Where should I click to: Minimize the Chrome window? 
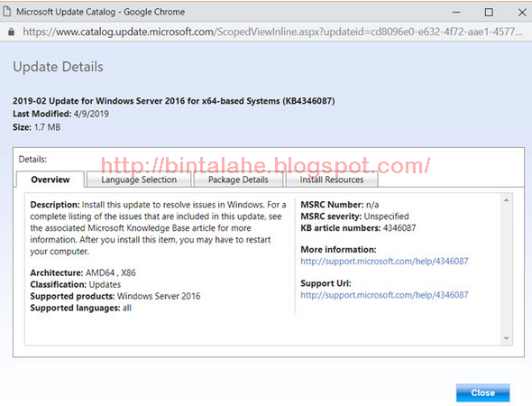click(x=456, y=13)
